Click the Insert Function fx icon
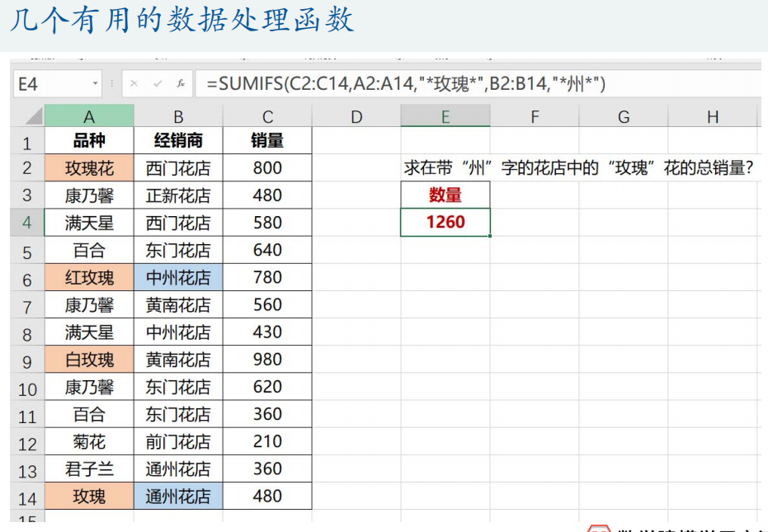The image size is (768, 532). pyautogui.click(x=181, y=84)
